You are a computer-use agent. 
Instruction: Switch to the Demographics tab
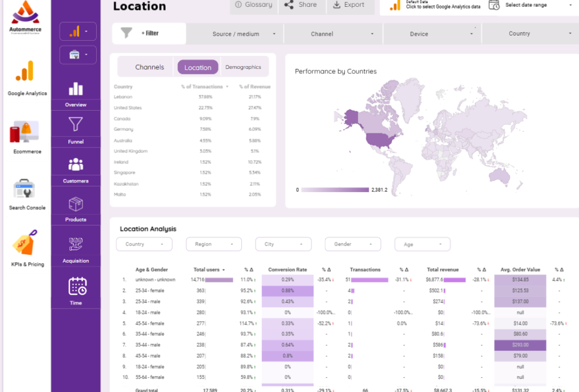(x=243, y=67)
